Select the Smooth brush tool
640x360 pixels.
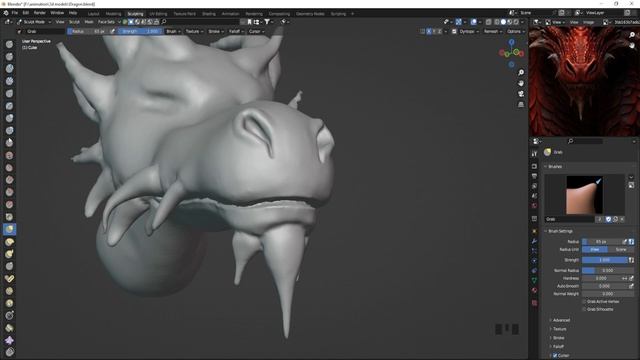pos(9,155)
